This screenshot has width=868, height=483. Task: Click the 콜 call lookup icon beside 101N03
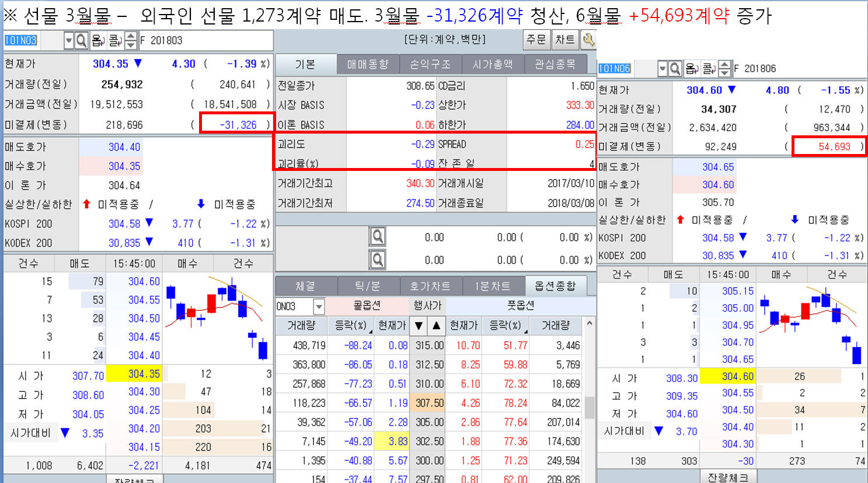click(x=116, y=41)
